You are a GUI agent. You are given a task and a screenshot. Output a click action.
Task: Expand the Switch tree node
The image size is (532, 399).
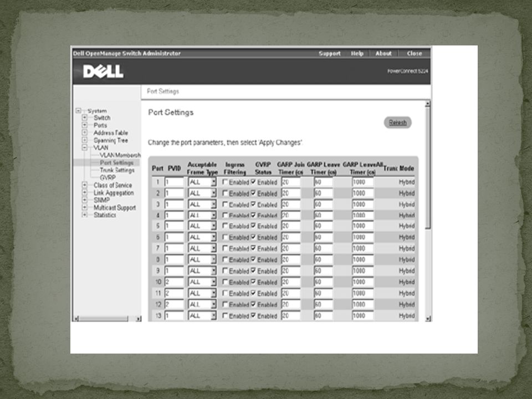[x=84, y=117]
